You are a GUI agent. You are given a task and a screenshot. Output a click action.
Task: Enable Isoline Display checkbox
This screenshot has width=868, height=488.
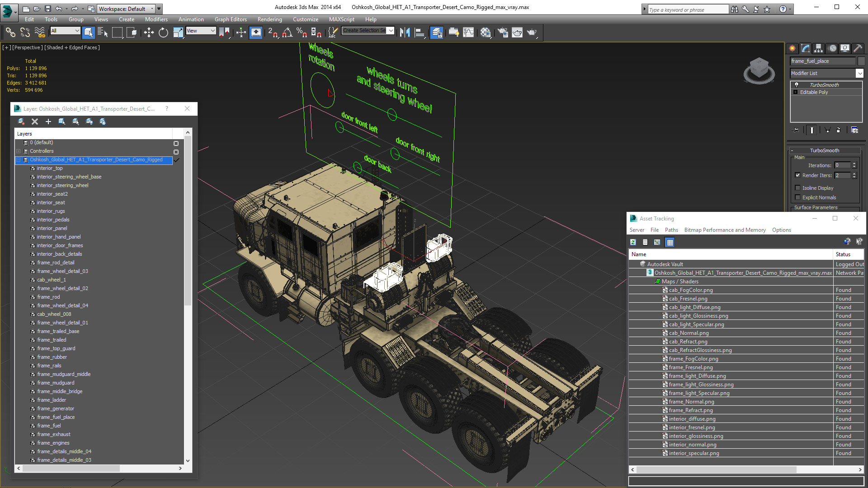(x=797, y=188)
